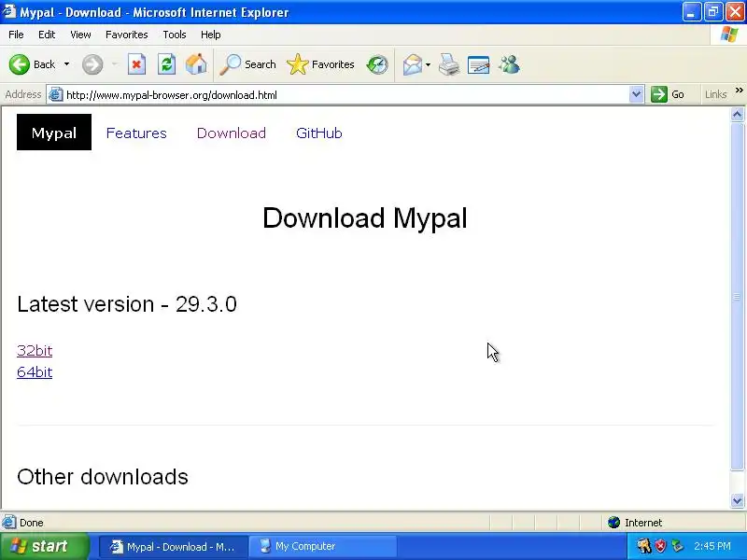Open the Windows Start button
This screenshot has height=560, width=747.
click(45, 546)
